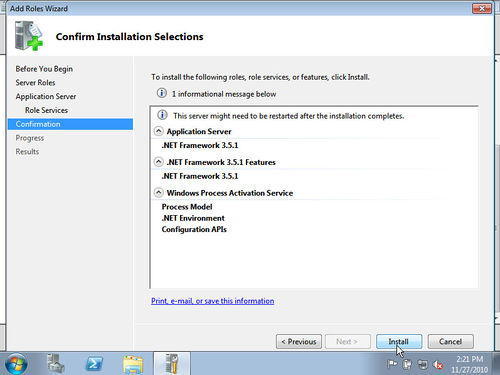Click the Install button
Image resolution: width=500 pixels, height=375 pixels.
click(x=399, y=342)
